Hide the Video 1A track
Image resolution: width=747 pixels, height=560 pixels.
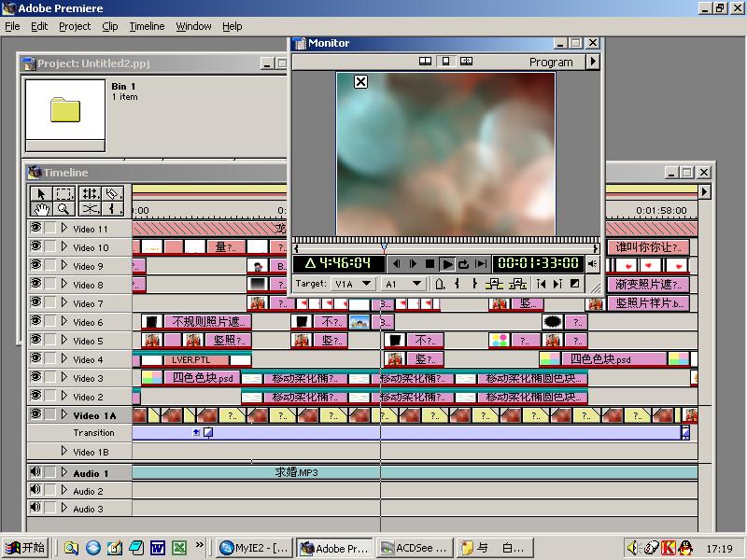pos(35,414)
